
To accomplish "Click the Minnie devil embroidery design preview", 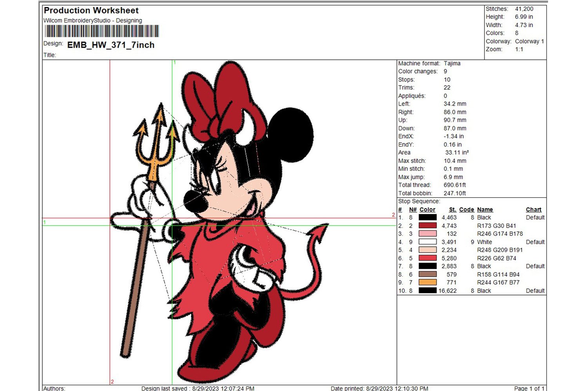I will pyautogui.click(x=220, y=221).
